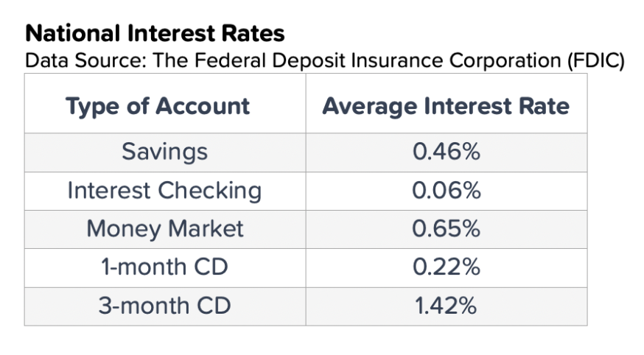Select the "Interest Checking" table cell
Screen dimensions: 644x355
pyautogui.click(x=164, y=191)
